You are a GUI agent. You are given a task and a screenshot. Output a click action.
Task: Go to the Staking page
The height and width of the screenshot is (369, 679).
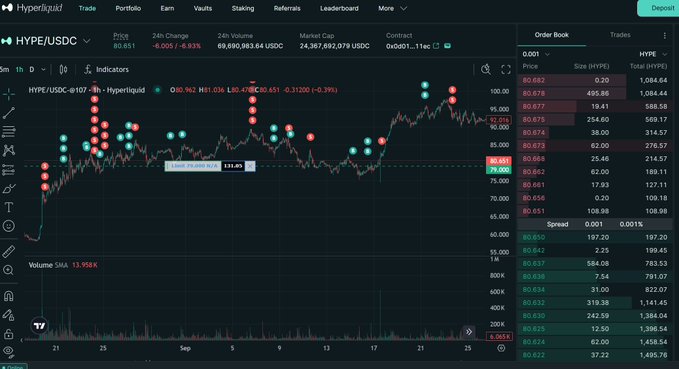coord(243,8)
